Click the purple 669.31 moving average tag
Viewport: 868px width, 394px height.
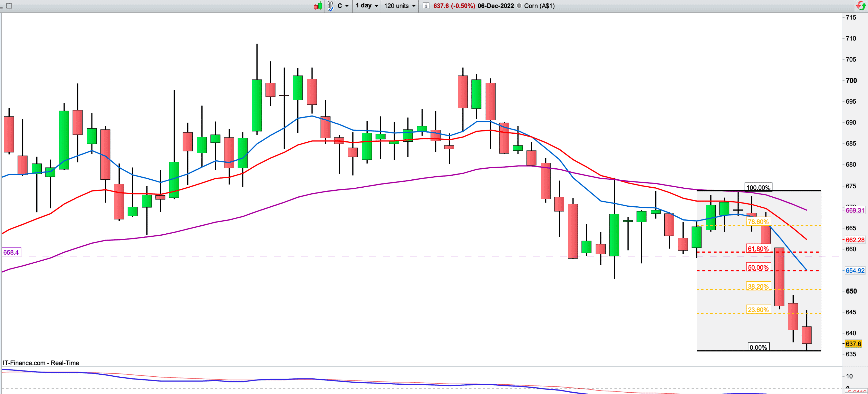tap(855, 210)
